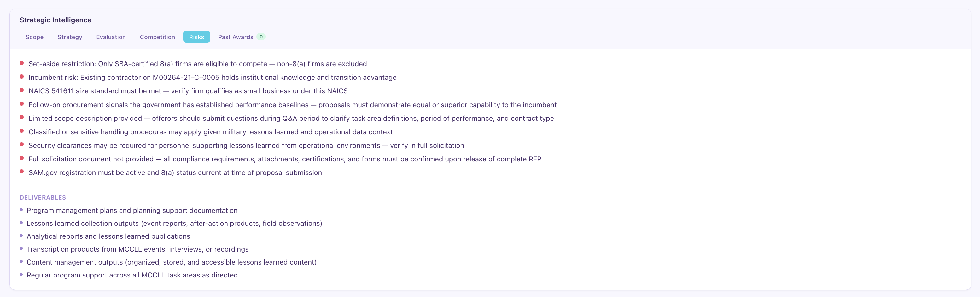Click purple bullet beside Program management plans
Viewport: 980px width, 297px height.
pos(21,210)
